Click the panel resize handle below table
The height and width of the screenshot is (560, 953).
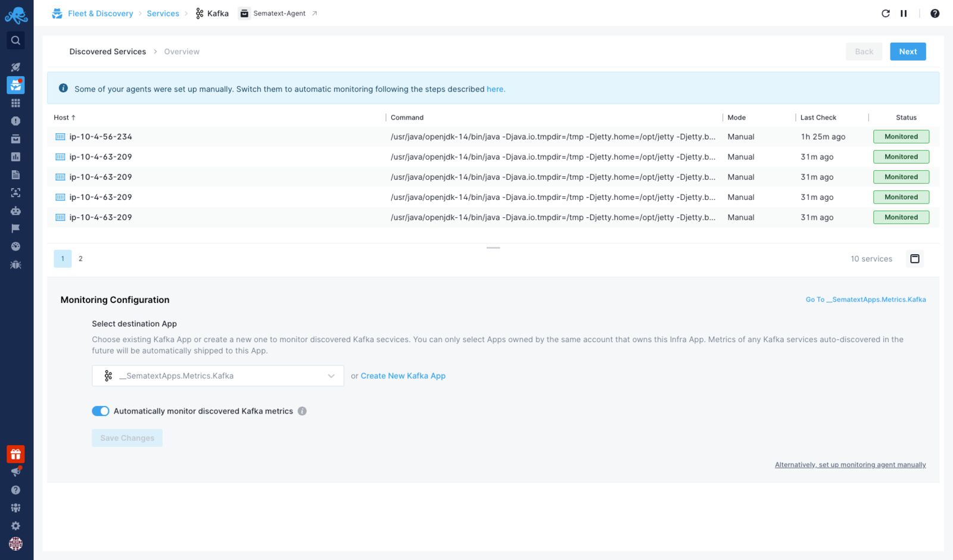pyautogui.click(x=493, y=248)
